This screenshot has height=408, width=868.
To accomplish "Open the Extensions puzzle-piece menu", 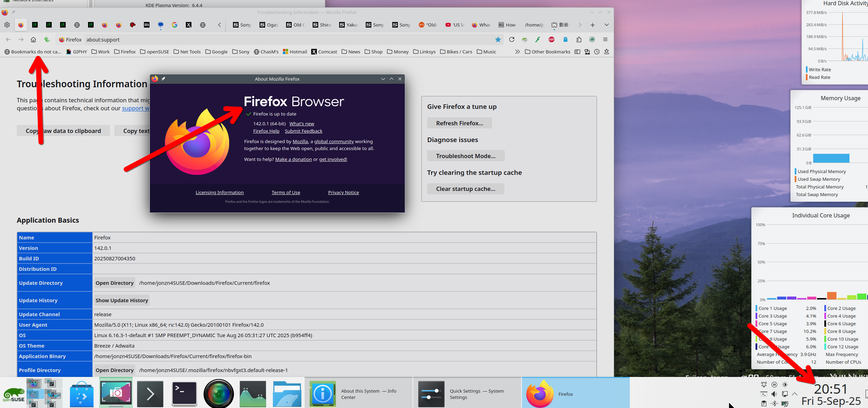I will click(579, 39).
